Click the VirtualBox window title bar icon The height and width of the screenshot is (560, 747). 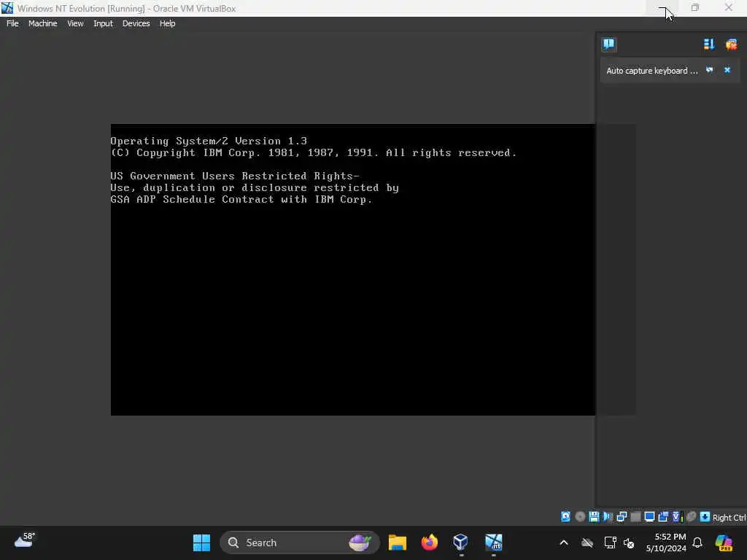coord(7,8)
